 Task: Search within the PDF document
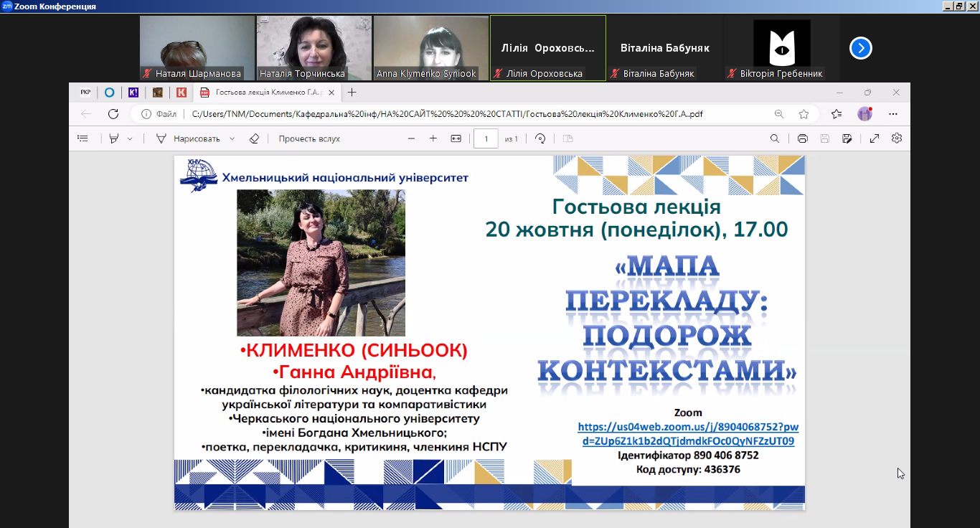tap(774, 138)
